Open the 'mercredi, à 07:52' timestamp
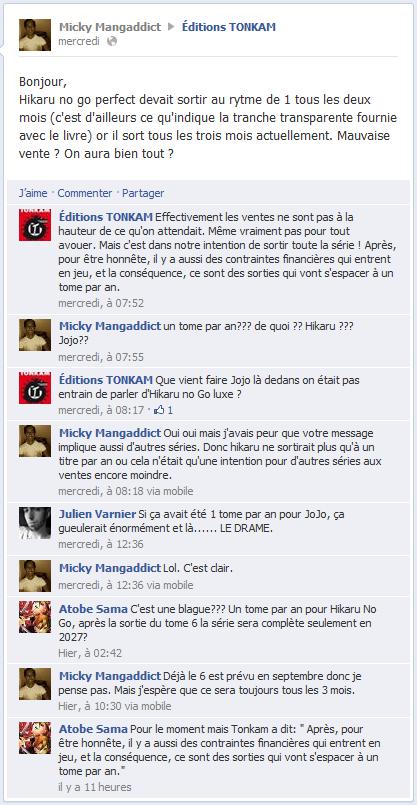 101,303
